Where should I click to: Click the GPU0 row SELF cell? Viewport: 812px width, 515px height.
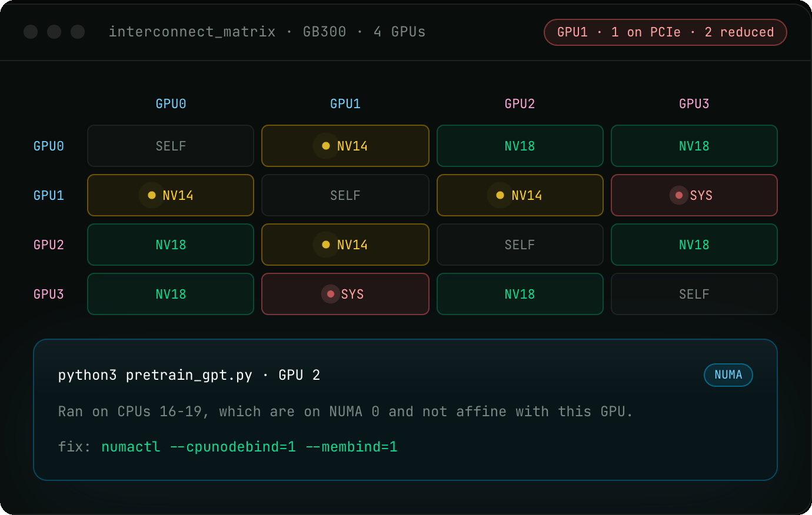click(171, 146)
